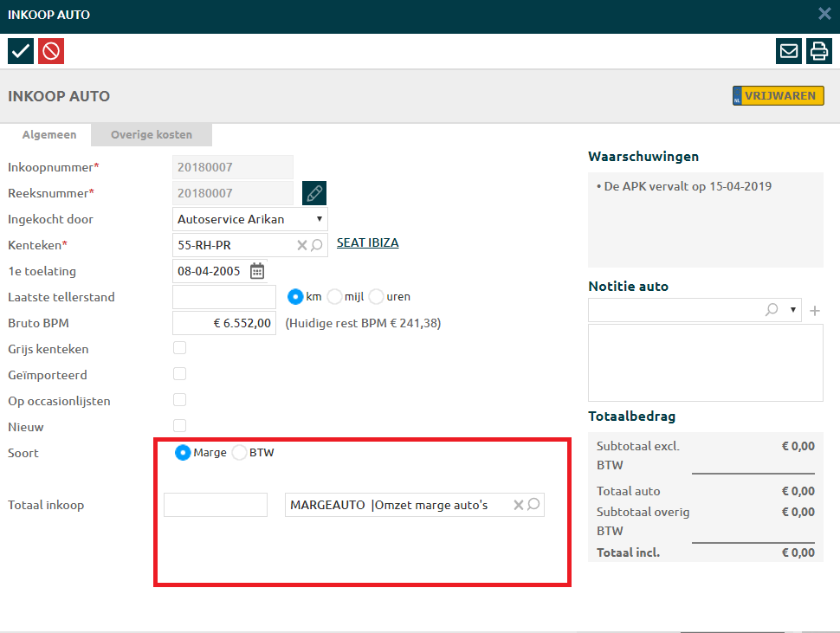The height and width of the screenshot is (633, 840).
Task: Choose the mijl unit radio button
Action: (x=334, y=296)
